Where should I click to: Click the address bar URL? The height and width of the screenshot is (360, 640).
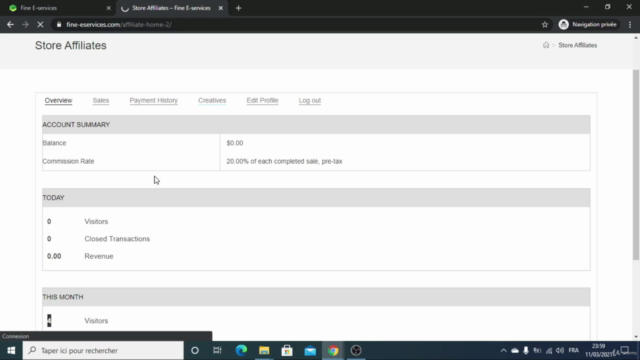[119, 24]
